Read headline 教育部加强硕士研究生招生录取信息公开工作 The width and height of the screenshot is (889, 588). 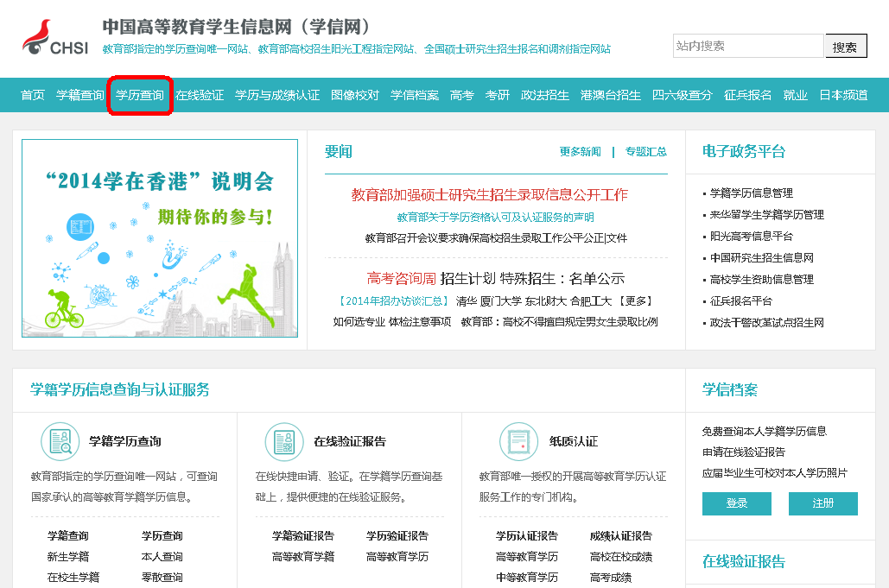[x=490, y=195]
